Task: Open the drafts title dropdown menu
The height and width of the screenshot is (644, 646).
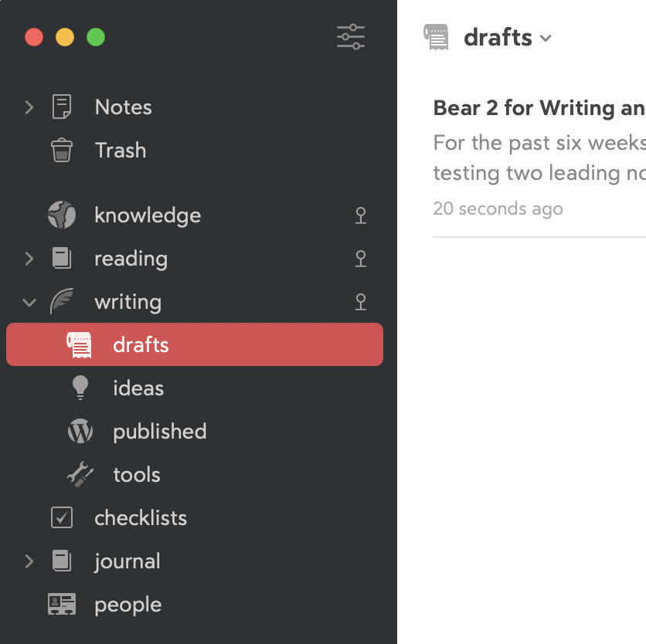Action: point(508,38)
